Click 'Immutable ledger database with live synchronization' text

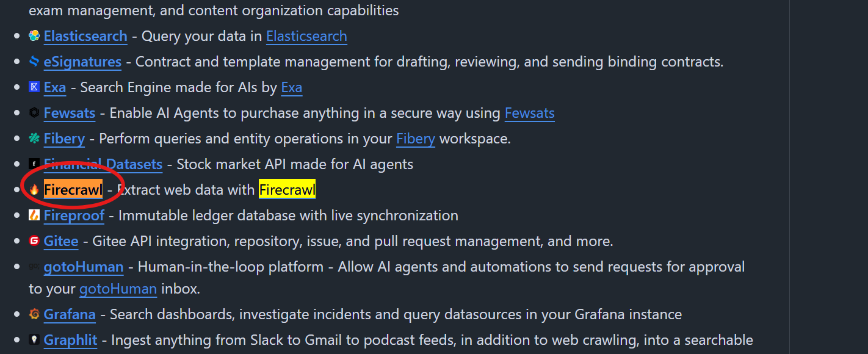[288, 215]
